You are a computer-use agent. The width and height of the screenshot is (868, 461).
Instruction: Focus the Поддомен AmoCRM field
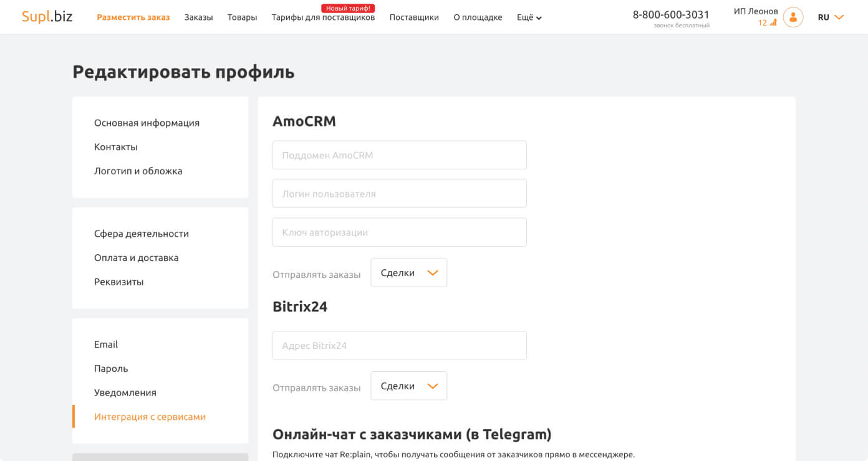pyautogui.click(x=400, y=155)
